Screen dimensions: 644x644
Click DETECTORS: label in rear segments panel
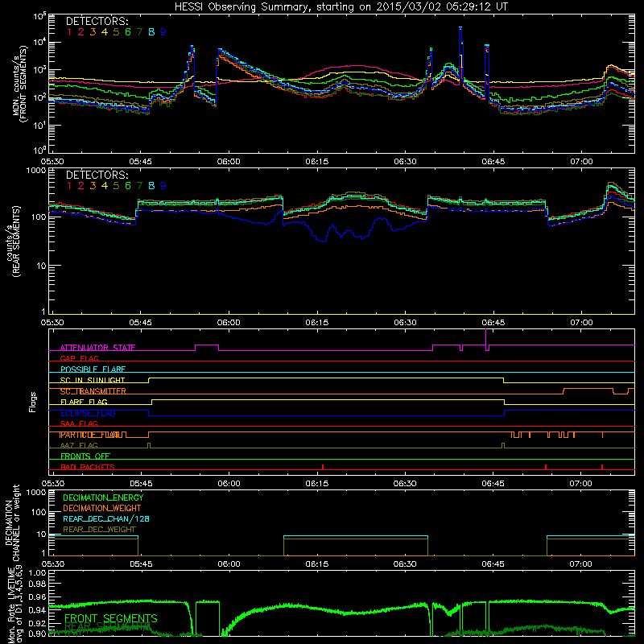click(97, 175)
